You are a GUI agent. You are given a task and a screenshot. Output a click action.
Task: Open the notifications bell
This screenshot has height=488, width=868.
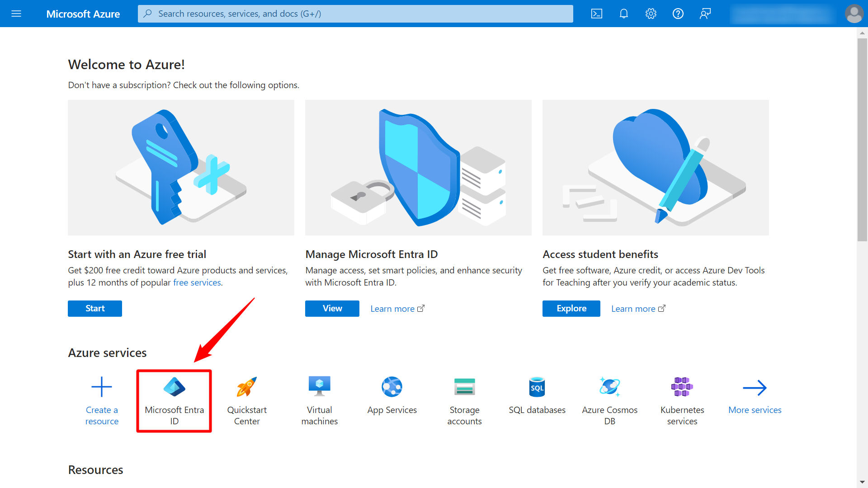624,14
